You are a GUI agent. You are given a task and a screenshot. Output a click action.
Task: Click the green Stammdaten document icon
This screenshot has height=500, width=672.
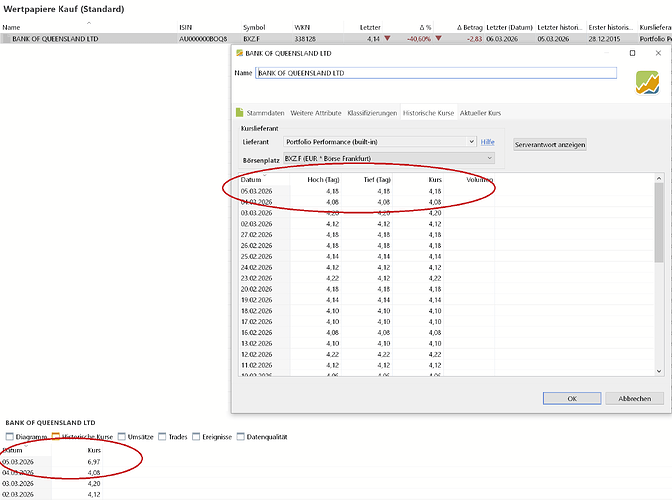tap(240, 112)
